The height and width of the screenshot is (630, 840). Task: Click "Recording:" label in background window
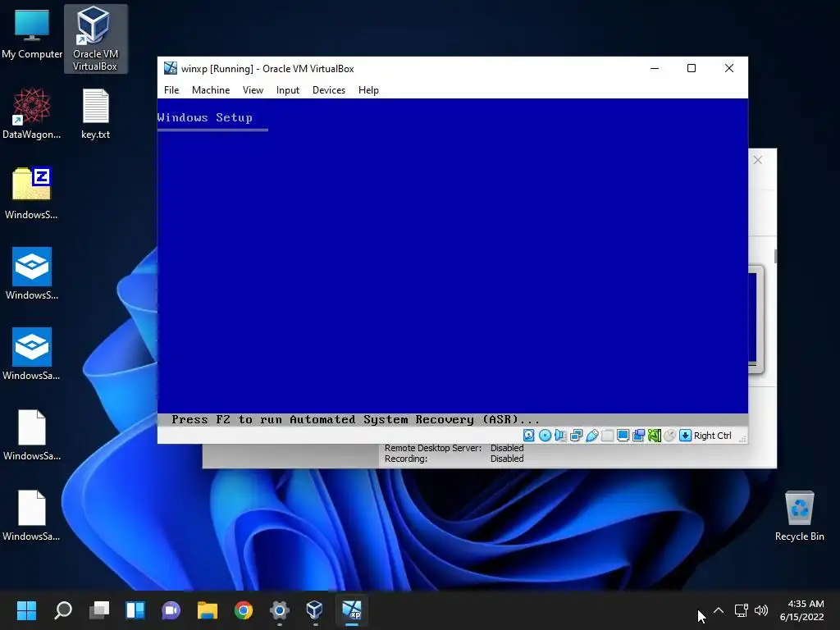coord(406,459)
